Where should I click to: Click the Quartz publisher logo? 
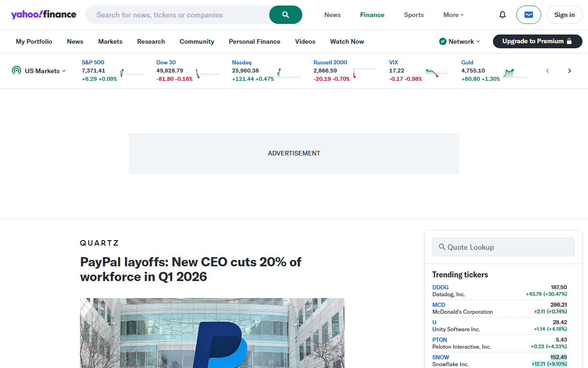tap(99, 243)
